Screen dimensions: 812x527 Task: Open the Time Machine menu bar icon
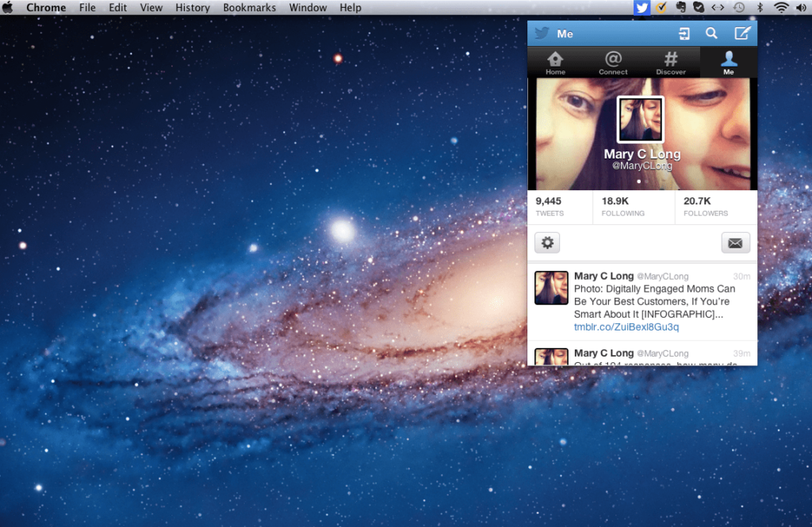pos(739,7)
